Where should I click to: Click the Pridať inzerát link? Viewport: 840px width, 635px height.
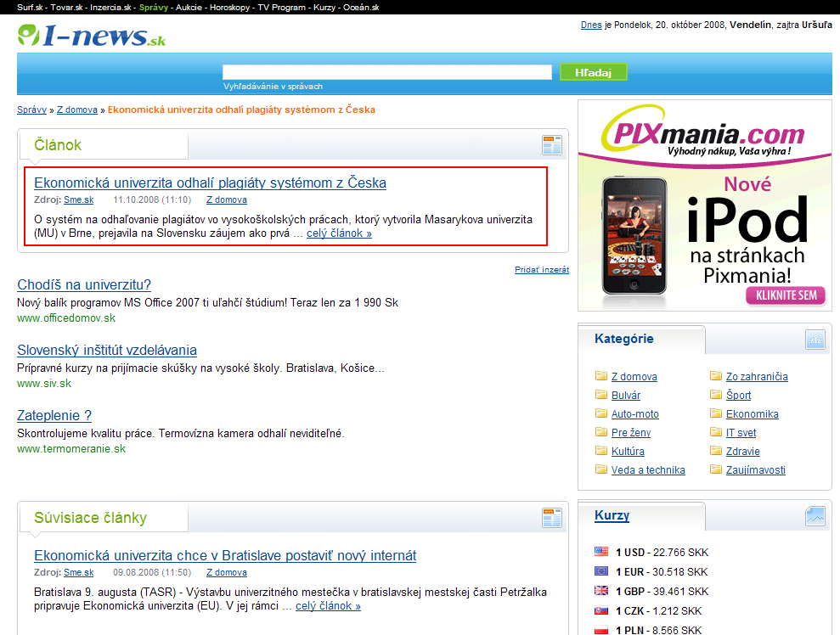coord(542,270)
